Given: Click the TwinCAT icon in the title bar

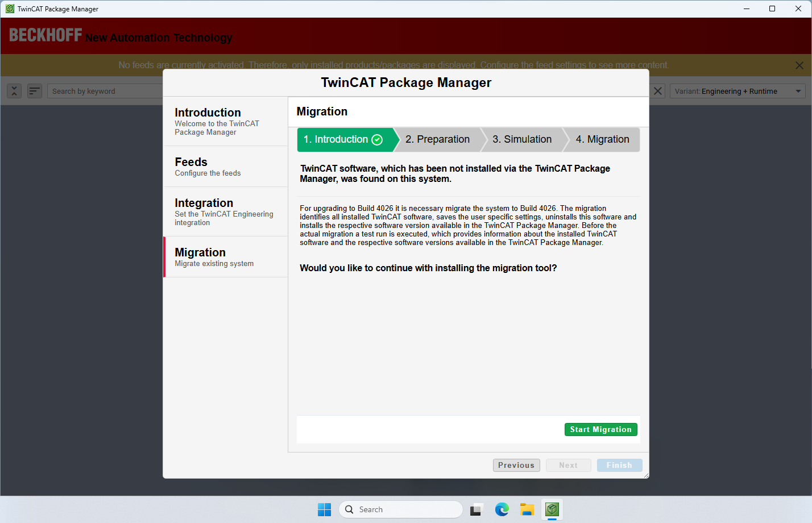Looking at the screenshot, I should [10, 9].
